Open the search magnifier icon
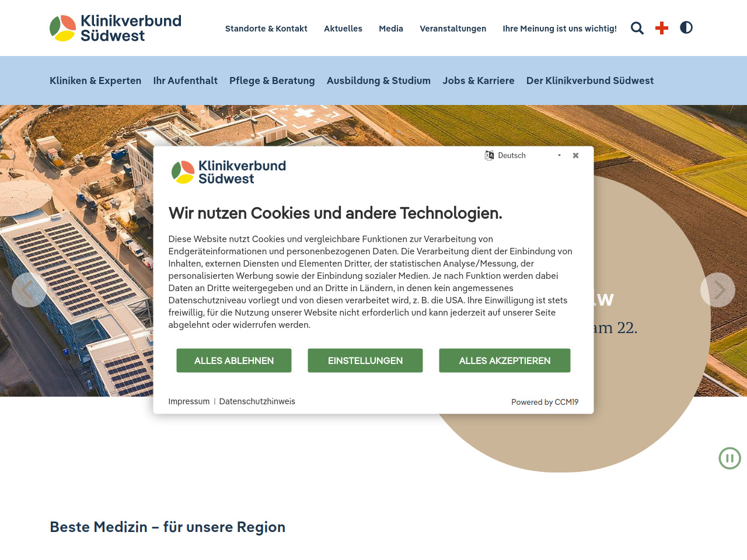The height and width of the screenshot is (560, 747). pos(637,28)
